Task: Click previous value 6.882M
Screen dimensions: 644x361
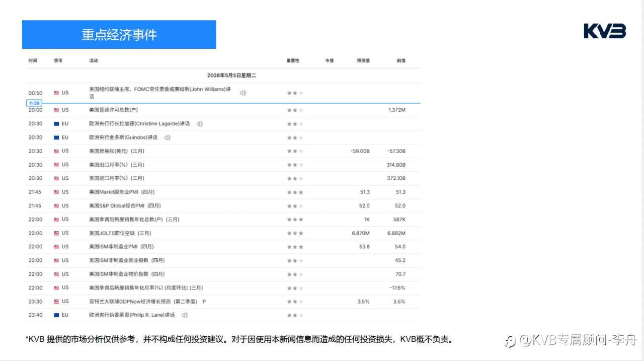Action: click(396, 233)
